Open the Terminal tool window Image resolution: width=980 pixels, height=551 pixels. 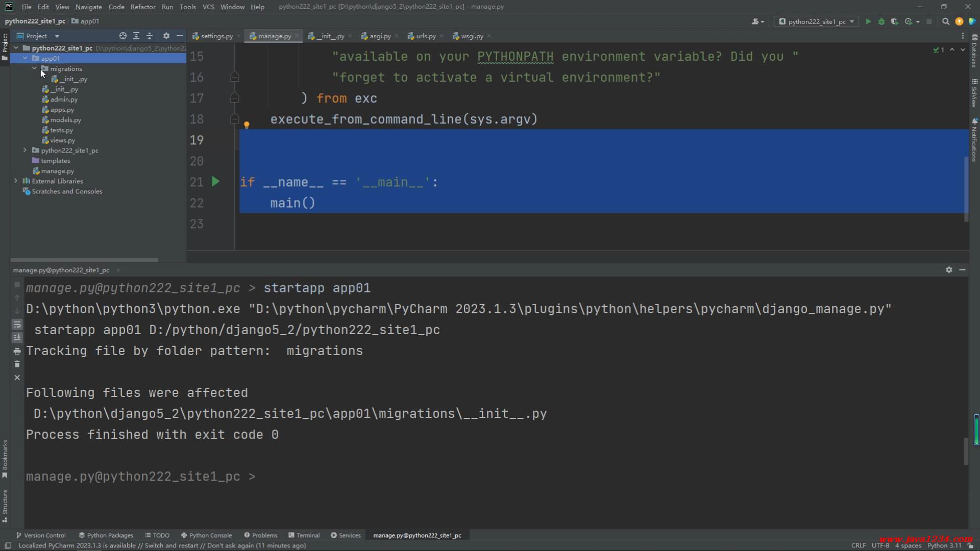click(x=304, y=535)
